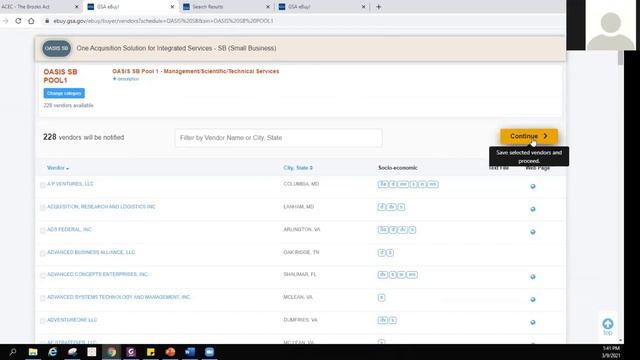Open Acquisition, Research and Logistics Inc vendor link
The width and height of the screenshot is (640, 360).
(x=101, y=207)
